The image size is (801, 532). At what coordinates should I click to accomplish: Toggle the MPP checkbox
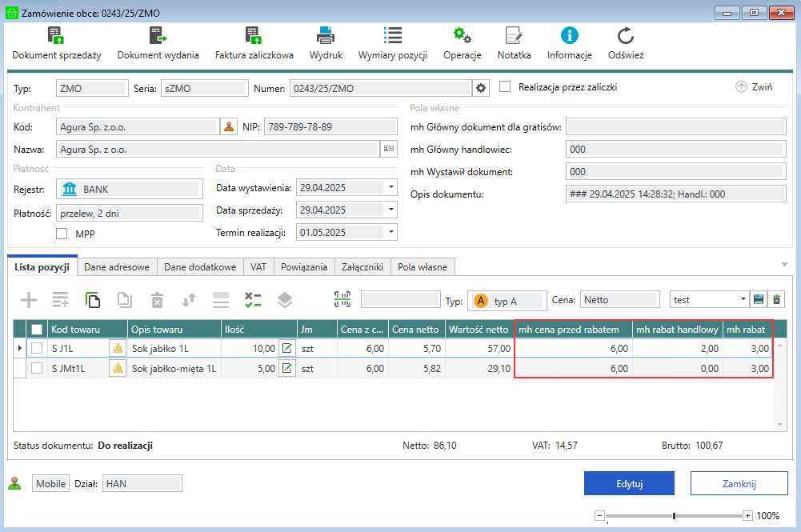click(x=62, y=234)
